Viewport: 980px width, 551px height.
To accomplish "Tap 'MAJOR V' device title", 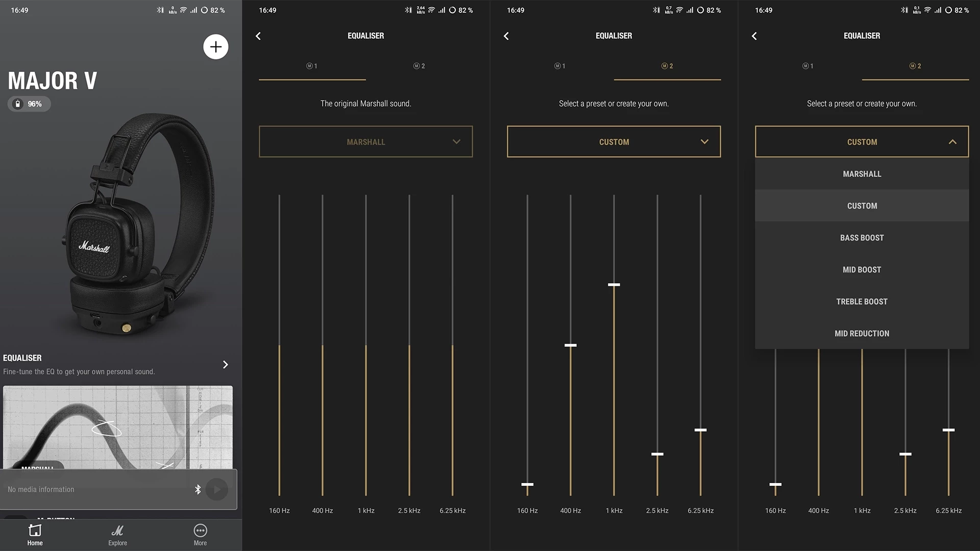I will coord(52,81).
